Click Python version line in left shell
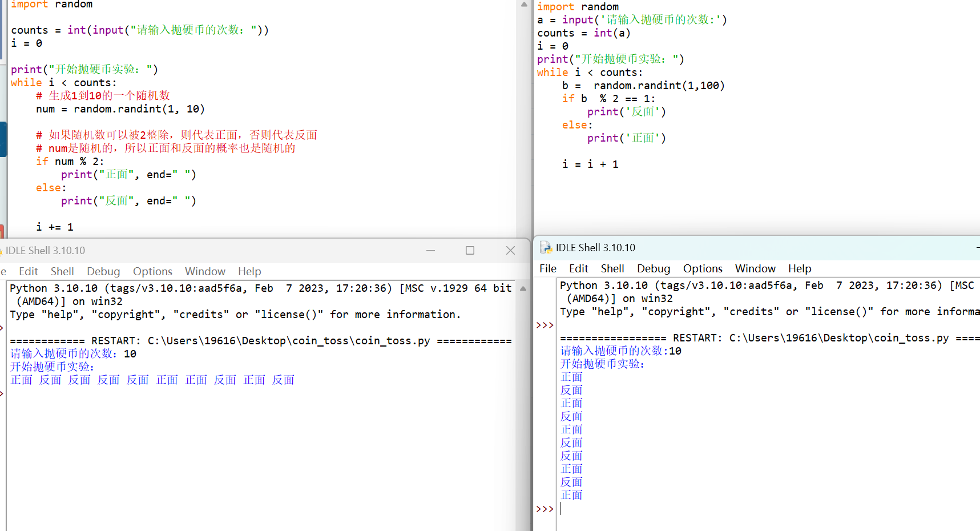The image size is (980, 531). 261,288
